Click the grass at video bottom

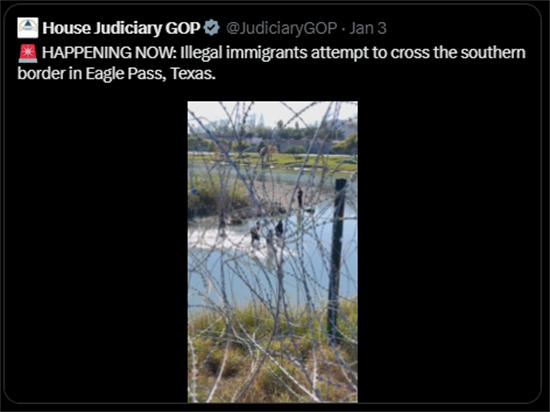coord(273,354)
